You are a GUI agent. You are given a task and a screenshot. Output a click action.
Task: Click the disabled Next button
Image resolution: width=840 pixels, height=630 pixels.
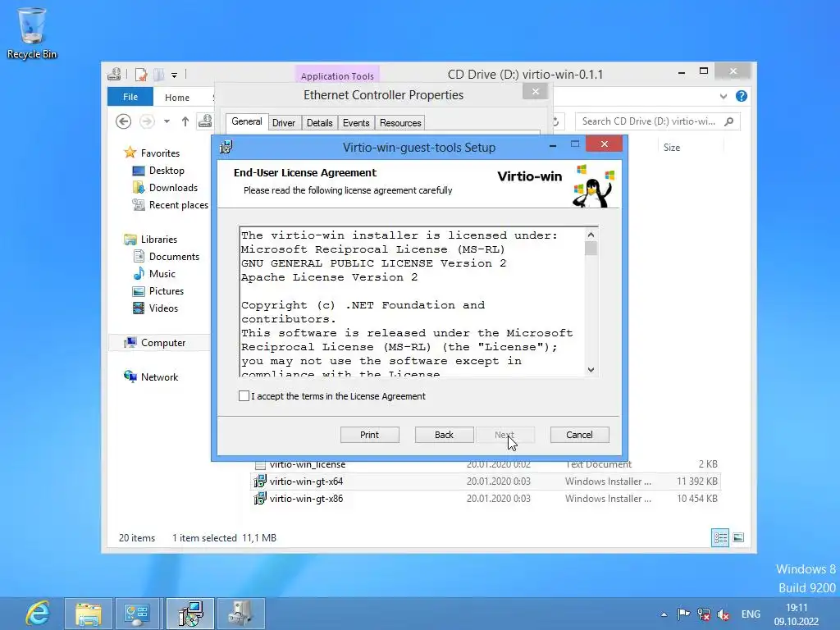(504, 435)
